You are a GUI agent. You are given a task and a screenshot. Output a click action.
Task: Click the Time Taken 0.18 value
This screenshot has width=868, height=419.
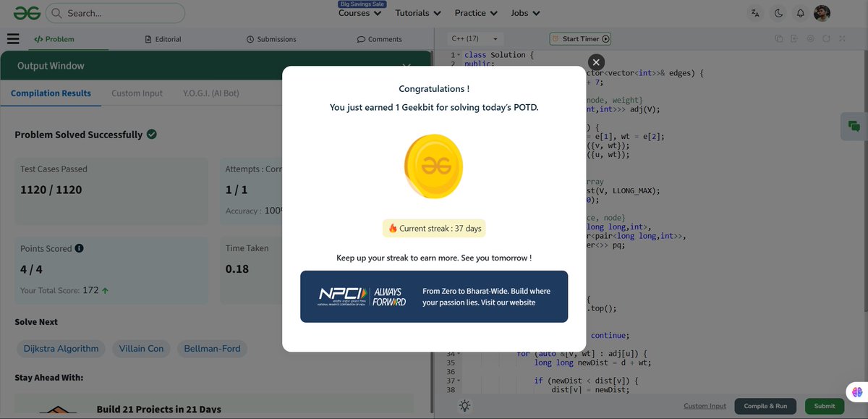click(x=237, y=268)
